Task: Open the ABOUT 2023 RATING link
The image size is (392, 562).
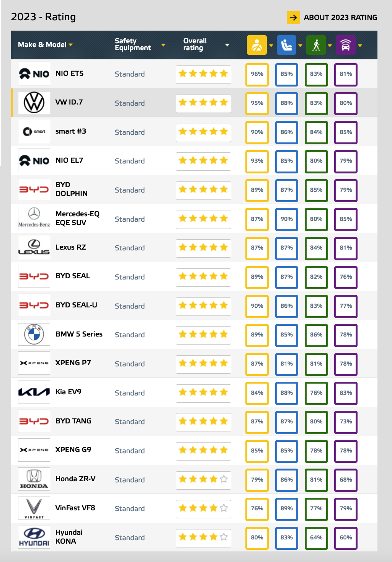Action: (340, 18)
